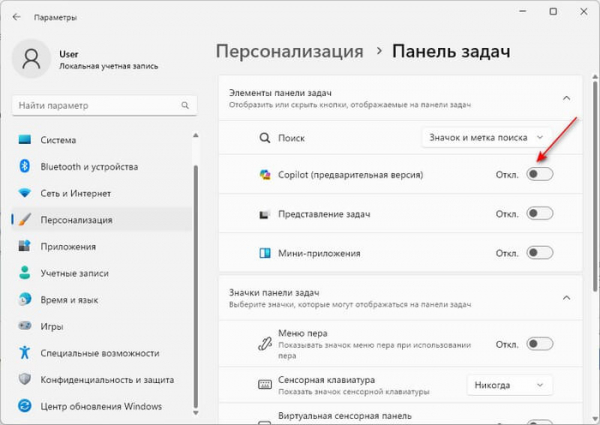Click the Элементы панели задач header text

point(280,93)
